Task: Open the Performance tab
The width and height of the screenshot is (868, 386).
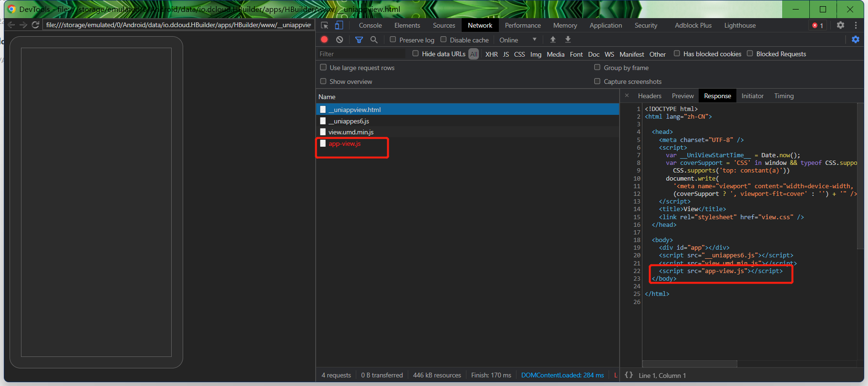Action: pos(523,25)
